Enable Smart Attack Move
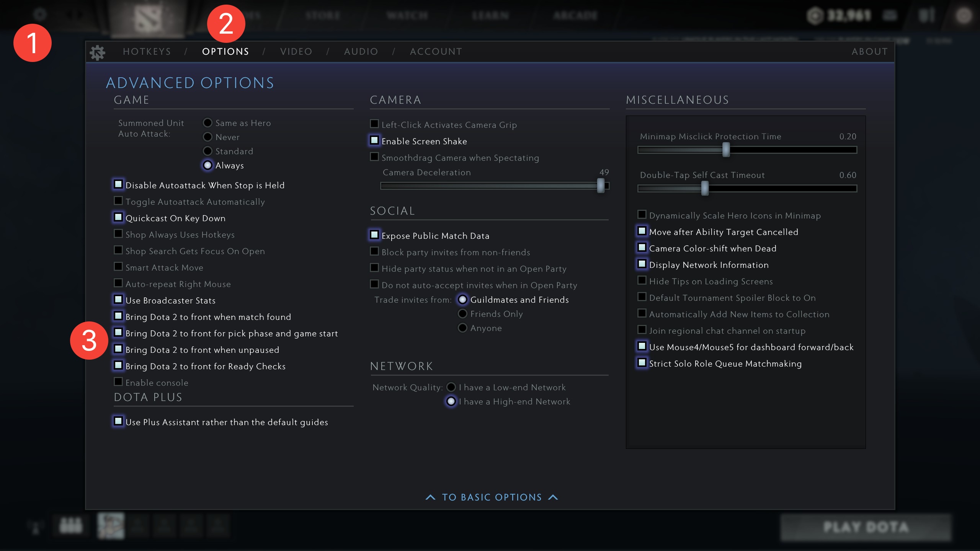 coord(118,267)
